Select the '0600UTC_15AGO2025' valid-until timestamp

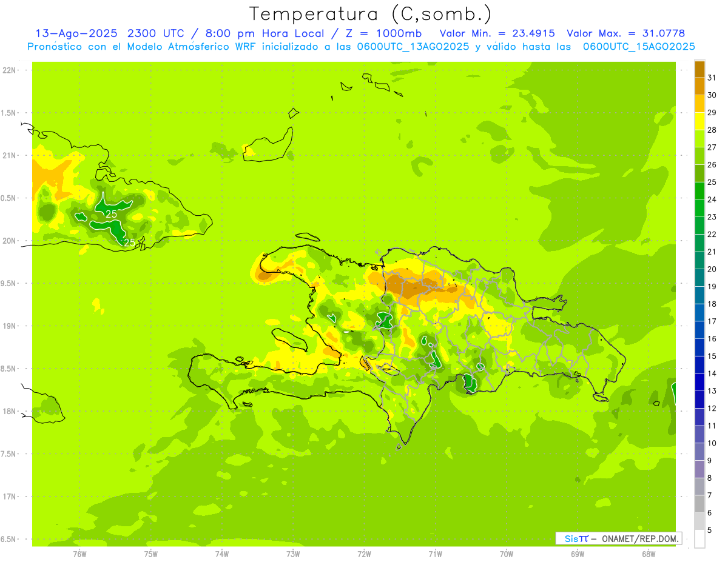coord(639,47)
